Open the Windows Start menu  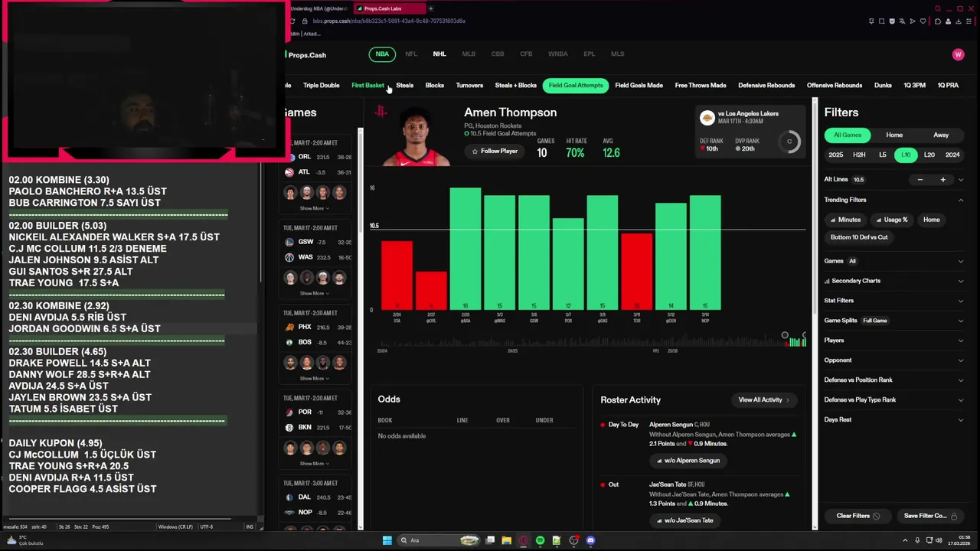coord(387,540)
